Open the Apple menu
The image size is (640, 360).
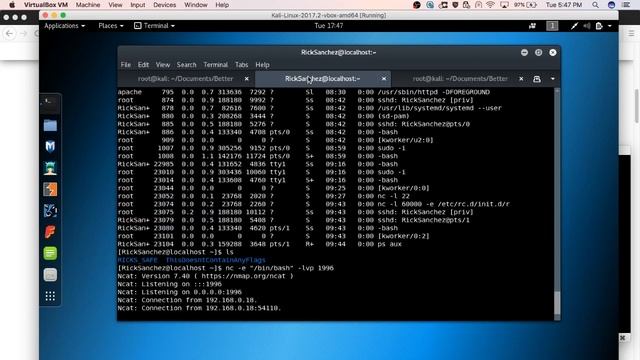click(x=12, y=5)
